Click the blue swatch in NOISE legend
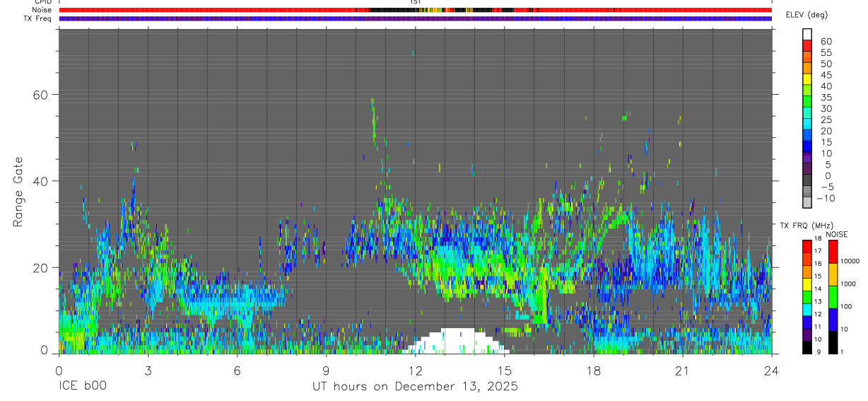 coord(833,320)
